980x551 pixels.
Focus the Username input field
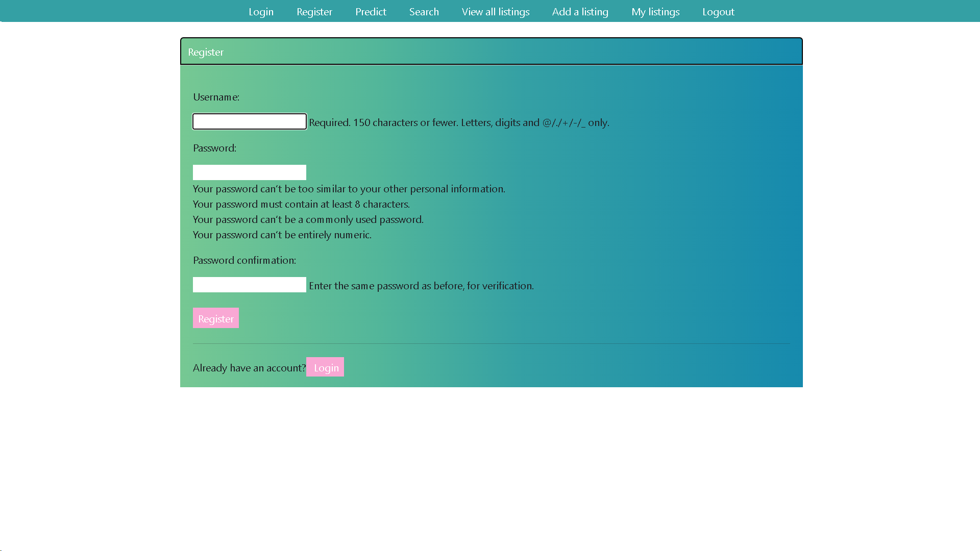pos(249,121)
